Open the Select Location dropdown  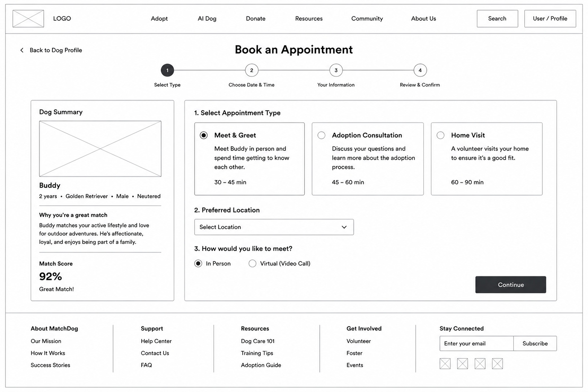pos(274,227)
